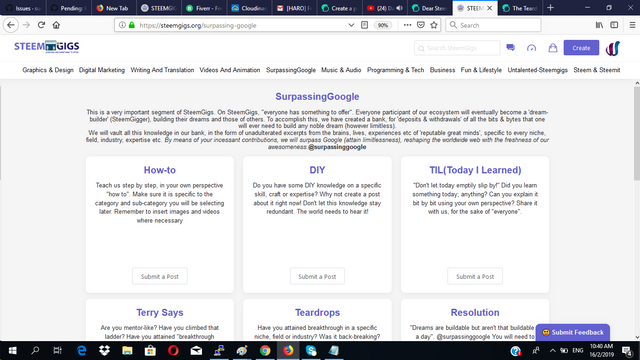Viewport: 640px width, 360px height.
Task: Click the green secure connection padlock
Action: [x=131, y=25]
